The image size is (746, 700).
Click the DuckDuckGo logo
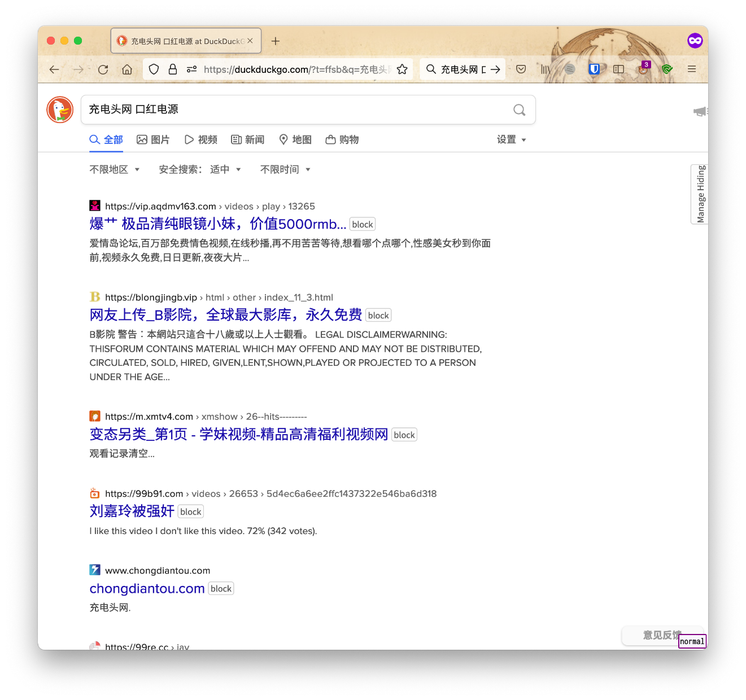pos(60,110)
